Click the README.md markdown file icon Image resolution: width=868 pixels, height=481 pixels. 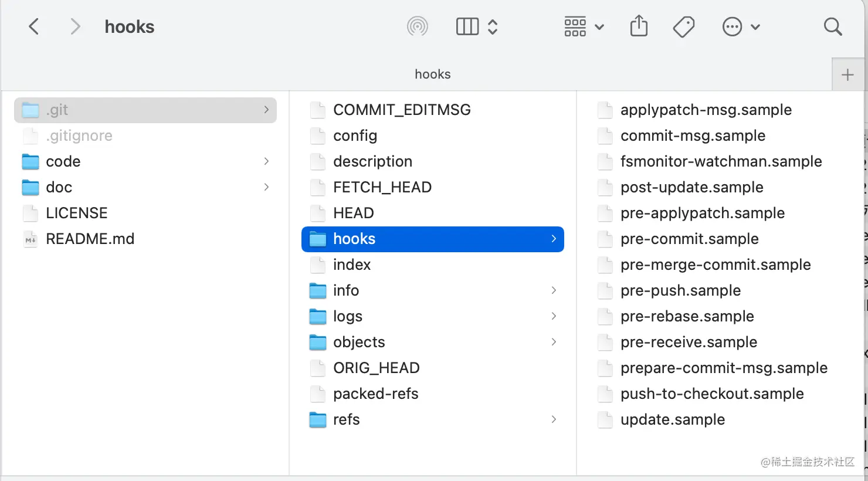[30, 239]
